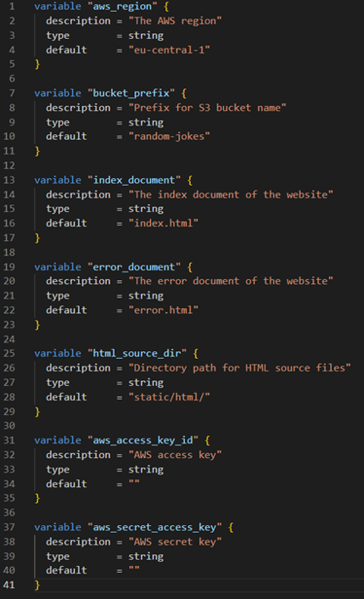Click variable name "aws_region" on line 1

coord(123,7)
